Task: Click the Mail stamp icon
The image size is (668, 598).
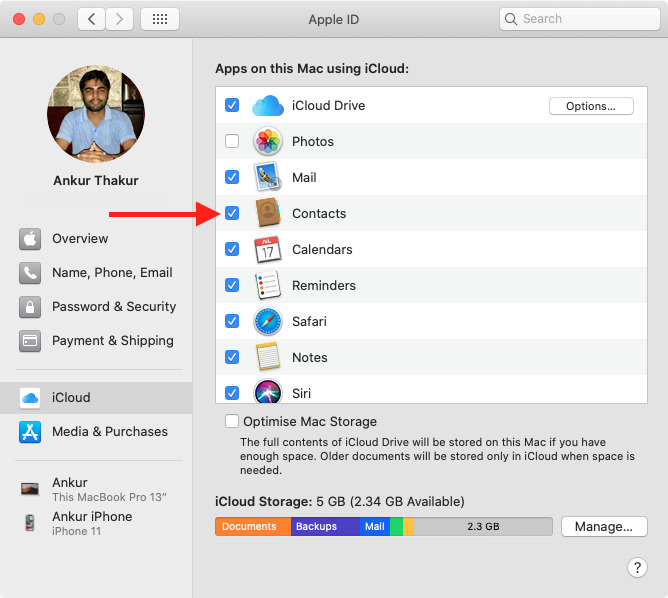Action: click(x=268, y=177)
